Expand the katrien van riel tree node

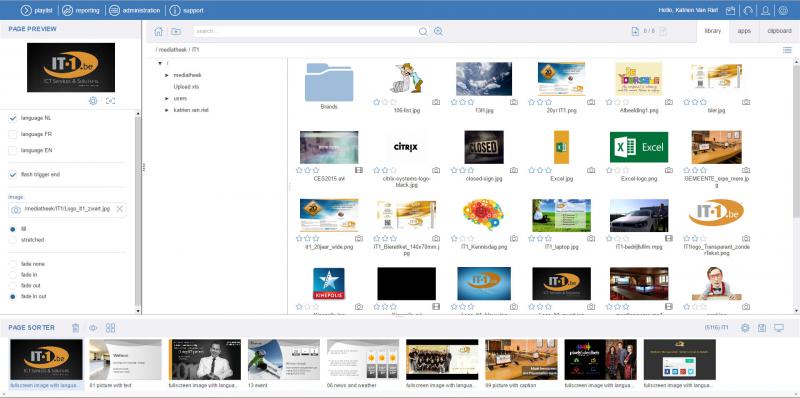click(x=166, y=110)
